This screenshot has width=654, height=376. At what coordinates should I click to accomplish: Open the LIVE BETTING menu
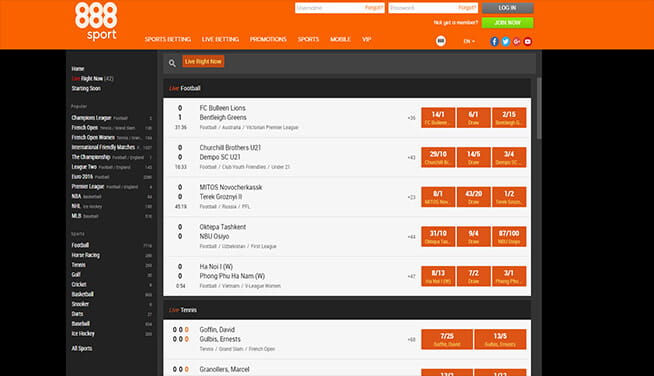[x=220, y=39]
